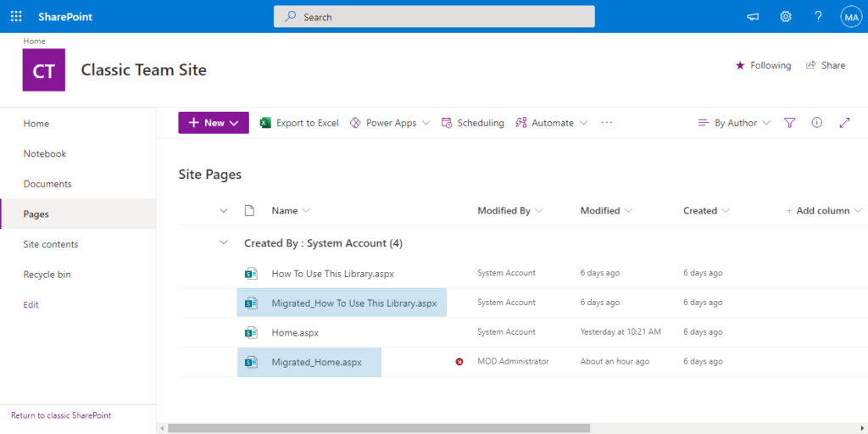Image resolution: width=868 pixels, height=434 pixels.
Task: Expand the Power Apps dropdown chevron
Action: [x=426, y=123]
